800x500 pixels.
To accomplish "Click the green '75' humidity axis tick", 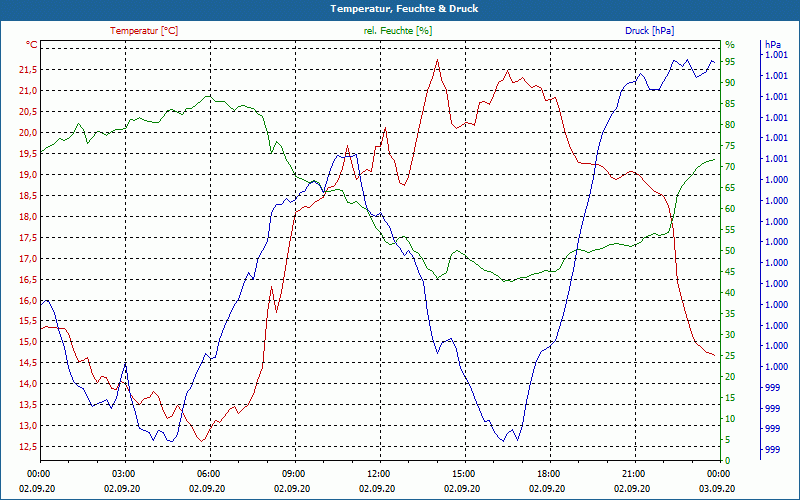I will (730, 146).
